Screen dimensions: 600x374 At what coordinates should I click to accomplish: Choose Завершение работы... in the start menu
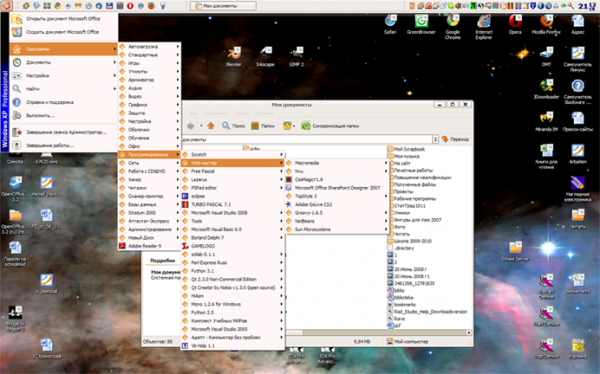(64, 145)
